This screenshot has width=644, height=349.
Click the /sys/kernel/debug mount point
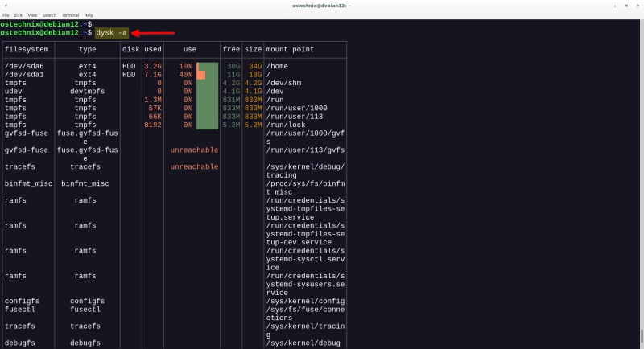click(303, 343)
